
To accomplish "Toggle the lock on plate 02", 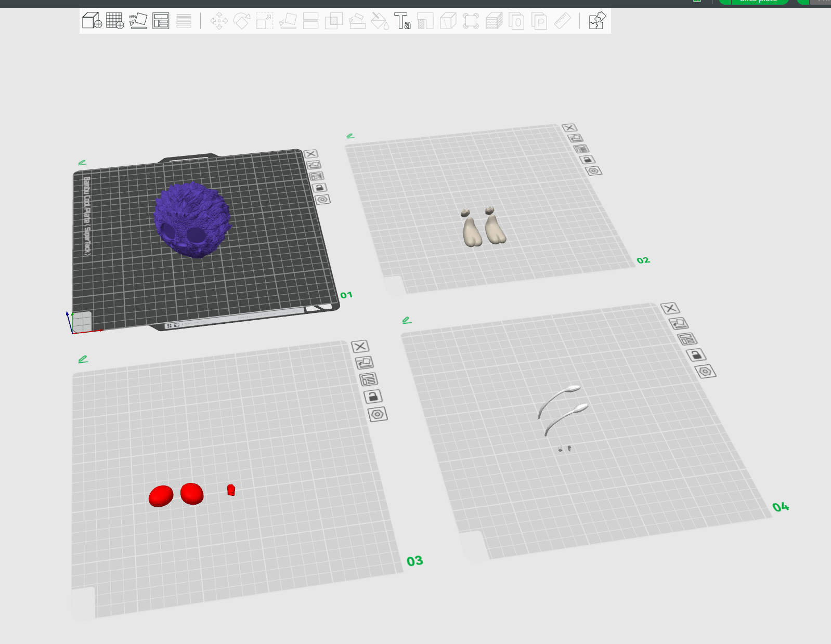I will tap(587, 160).
